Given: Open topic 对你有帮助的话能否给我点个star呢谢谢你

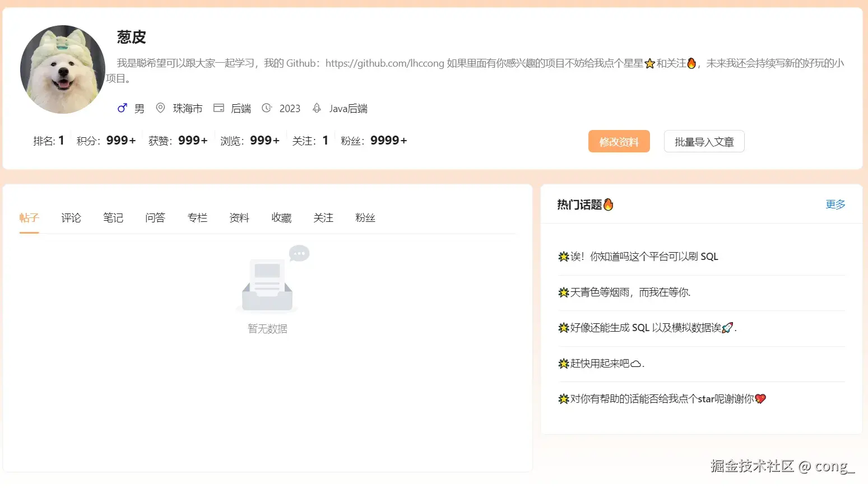Looking at the screenshot, I should [x=662, y=399].
